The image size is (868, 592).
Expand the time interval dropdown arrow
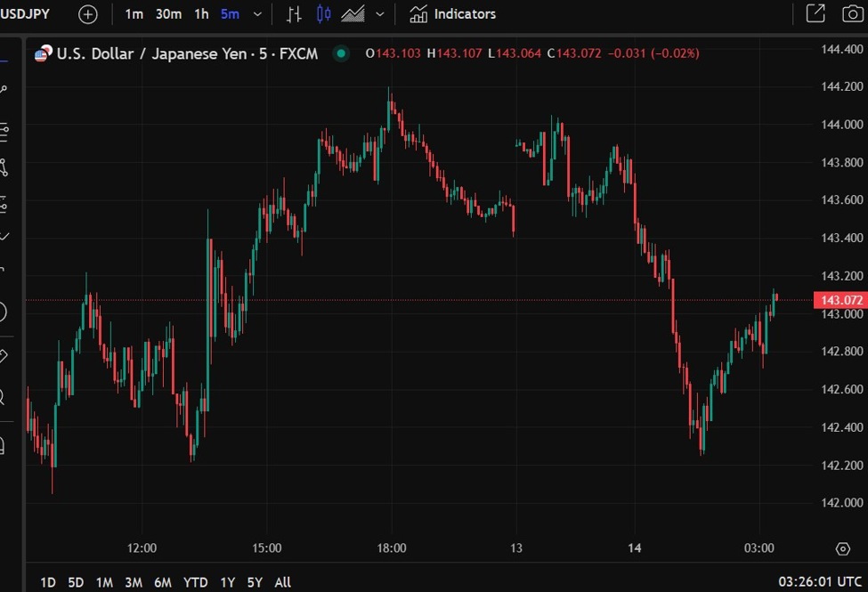(x=258, y=14)
